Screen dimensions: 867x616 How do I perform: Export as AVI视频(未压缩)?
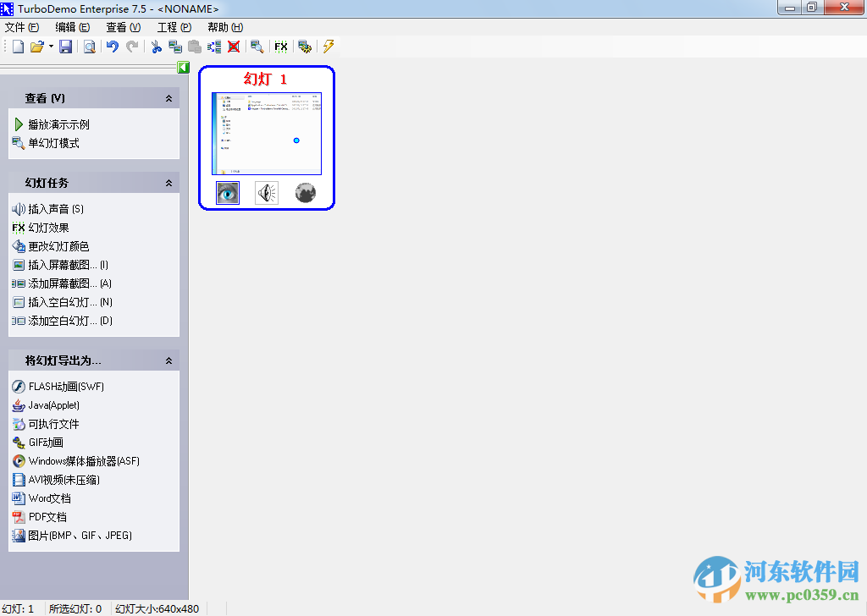(x=57, y=480)
